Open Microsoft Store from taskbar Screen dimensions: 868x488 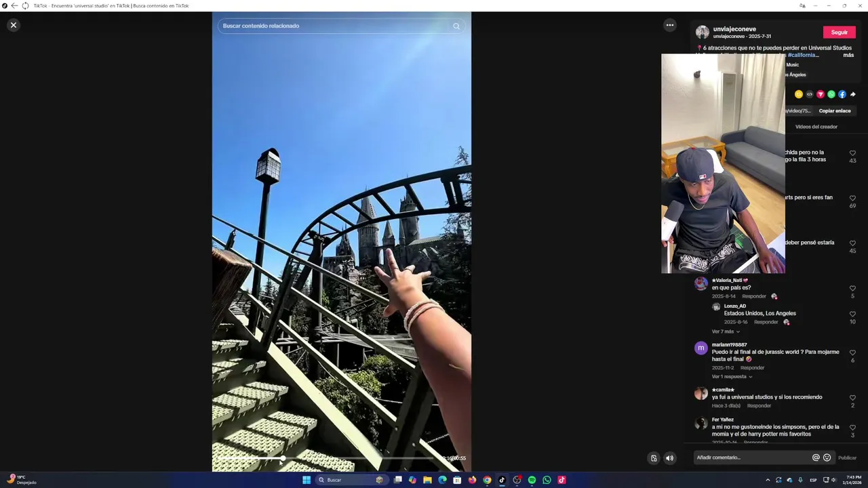point(457,480)
